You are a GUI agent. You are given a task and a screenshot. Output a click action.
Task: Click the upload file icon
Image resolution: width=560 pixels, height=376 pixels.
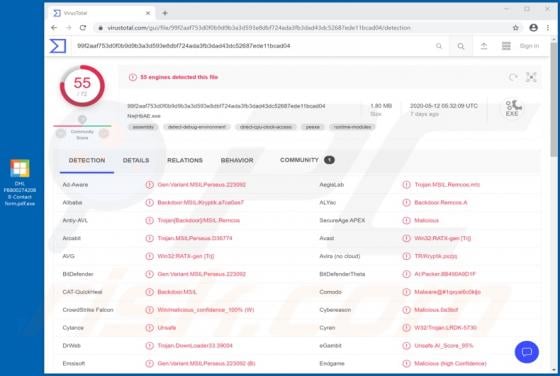point(484,46)
